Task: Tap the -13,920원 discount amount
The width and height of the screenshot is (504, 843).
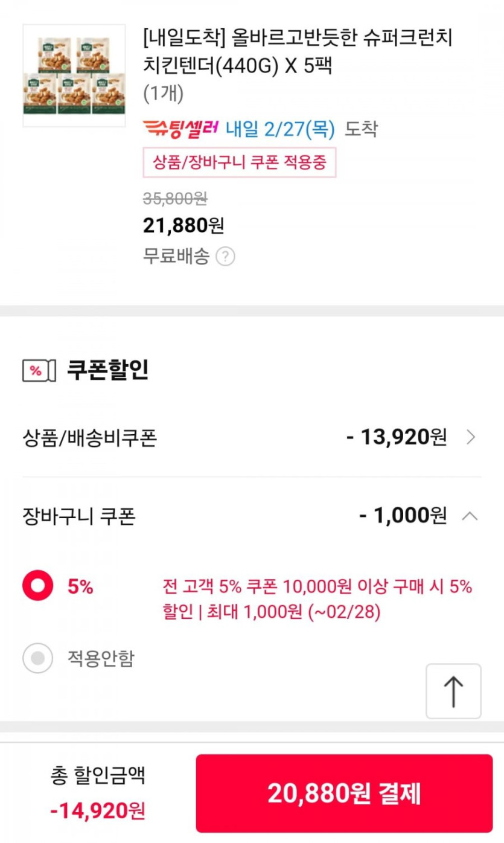Action: [x=397, y=437]
